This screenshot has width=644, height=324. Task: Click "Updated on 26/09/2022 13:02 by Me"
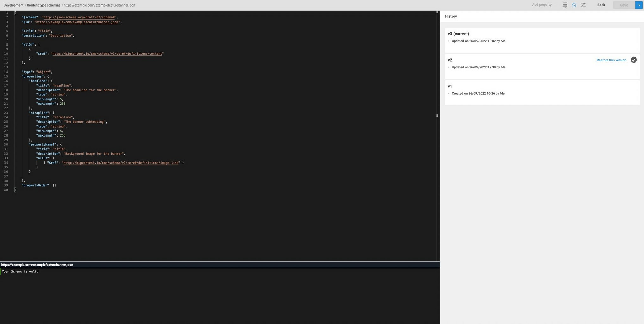pyautogui.click(x=478, y=41)
